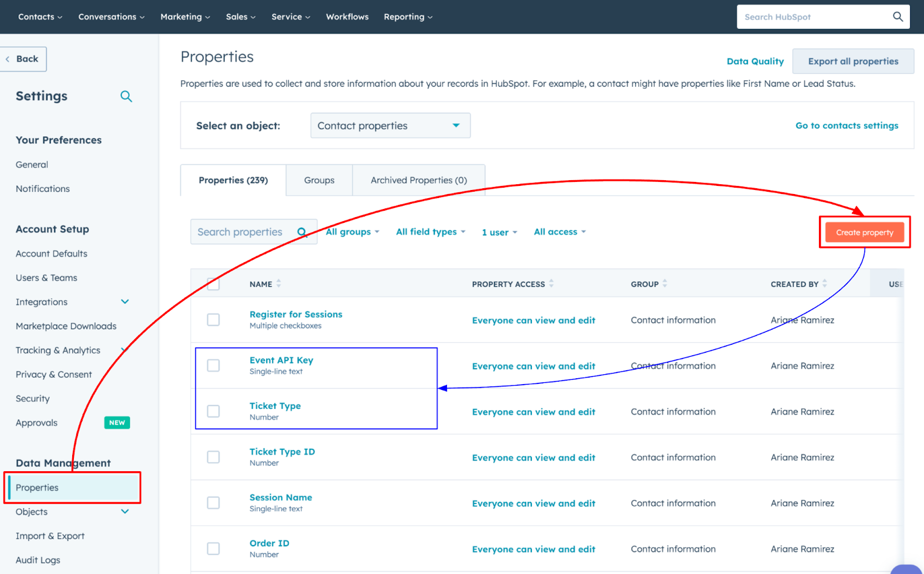This screenshot has width=924, height=574.
Task: Open the Conversations top menu
Action: [111, 17]
